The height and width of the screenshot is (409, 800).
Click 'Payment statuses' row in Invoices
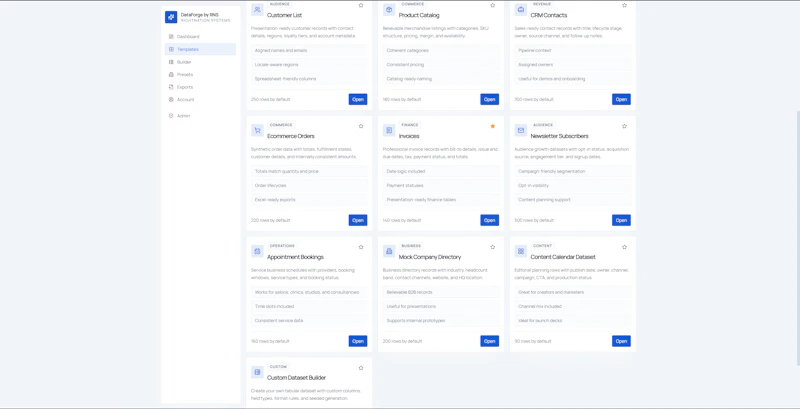[441, 186]
